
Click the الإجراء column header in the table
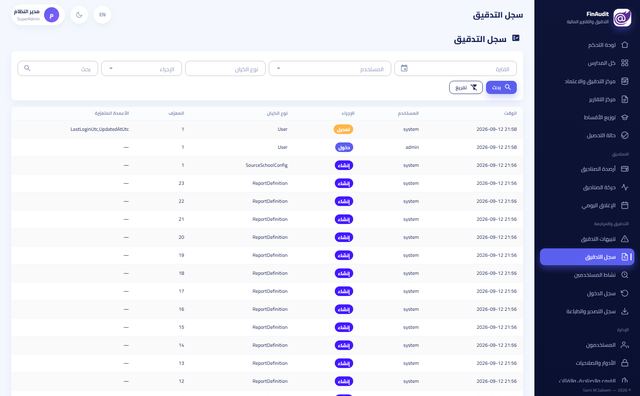348,113
